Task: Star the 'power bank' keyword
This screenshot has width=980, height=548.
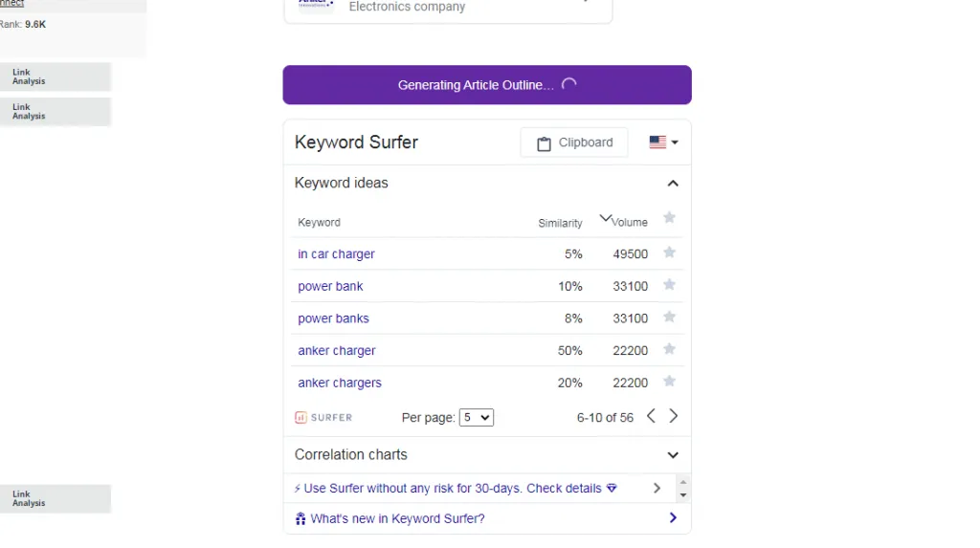Action: point(669,285)
